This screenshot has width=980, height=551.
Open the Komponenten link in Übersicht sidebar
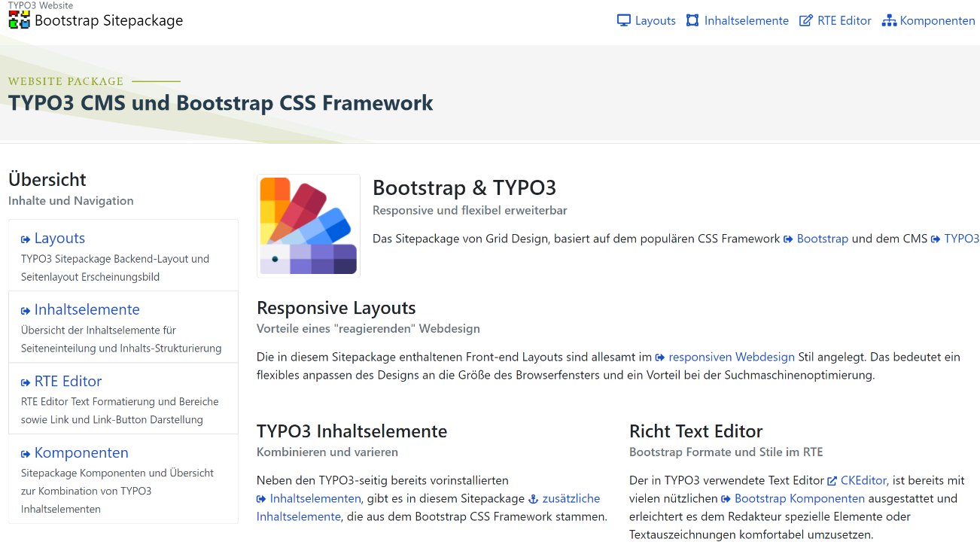[x=81, y=453]
